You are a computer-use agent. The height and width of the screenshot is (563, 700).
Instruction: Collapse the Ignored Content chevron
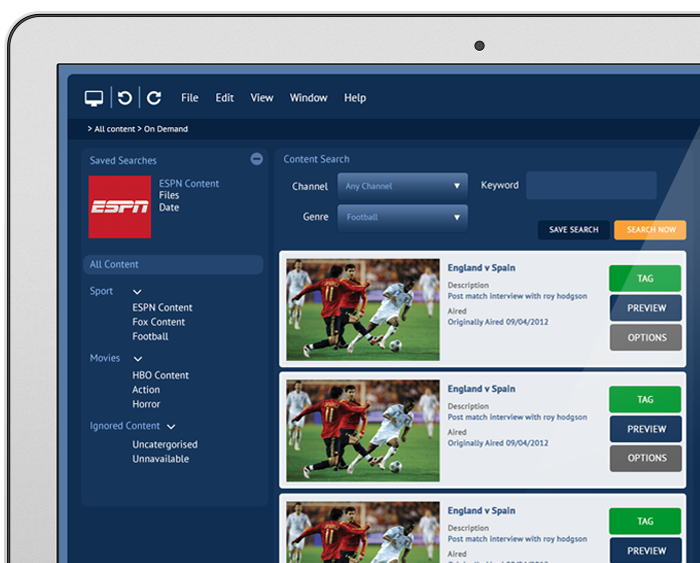[x=171, y=427]
